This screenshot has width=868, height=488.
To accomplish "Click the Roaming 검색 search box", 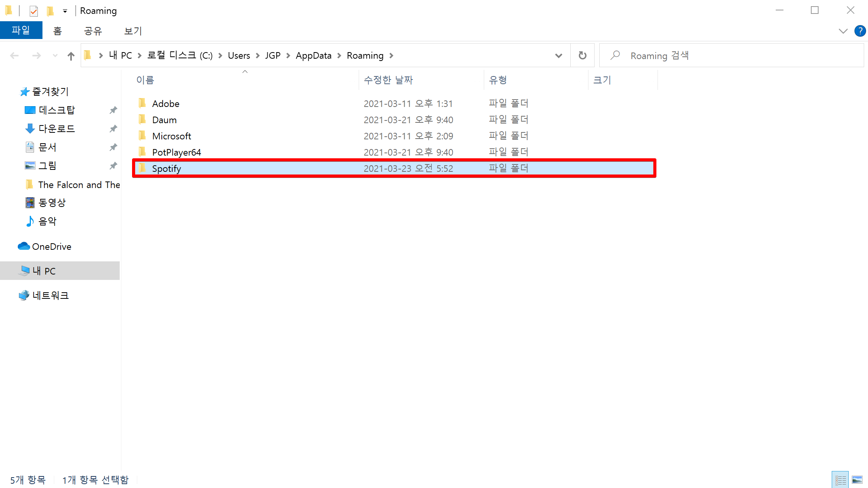I will [x=734, y=56].
